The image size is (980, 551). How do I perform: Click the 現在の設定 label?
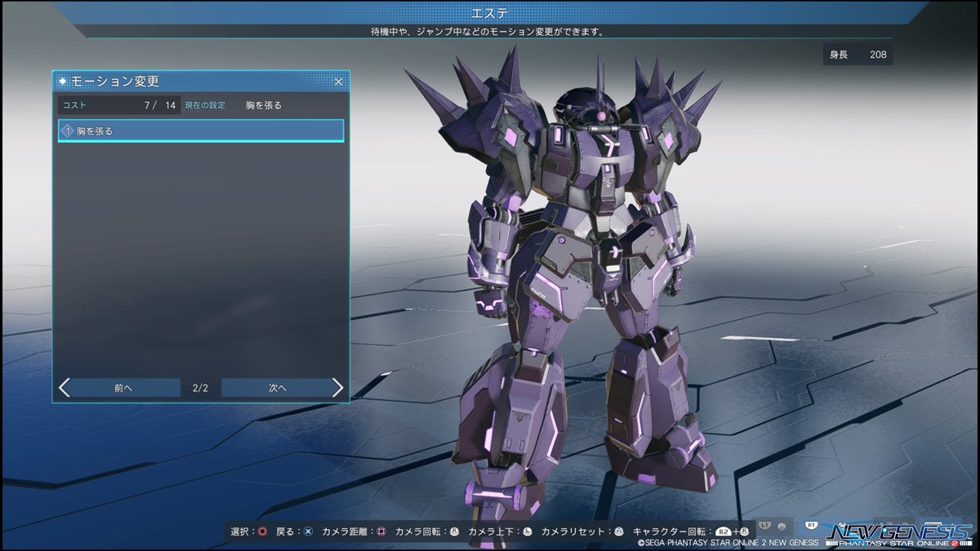(x=205, y=105)
